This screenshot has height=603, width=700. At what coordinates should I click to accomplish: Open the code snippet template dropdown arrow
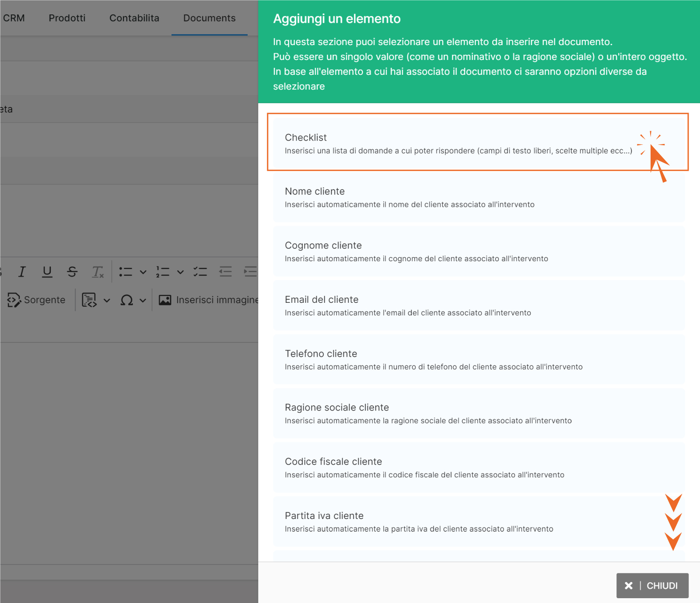(x=107, y=300)
